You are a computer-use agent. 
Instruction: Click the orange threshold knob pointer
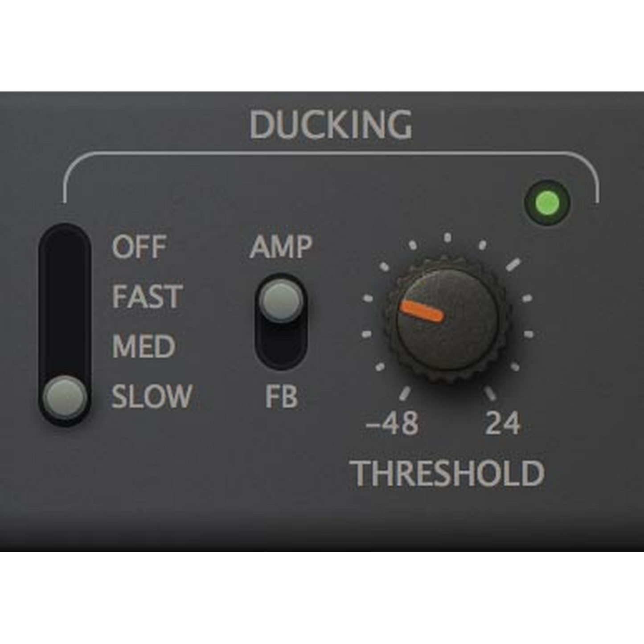422,311
